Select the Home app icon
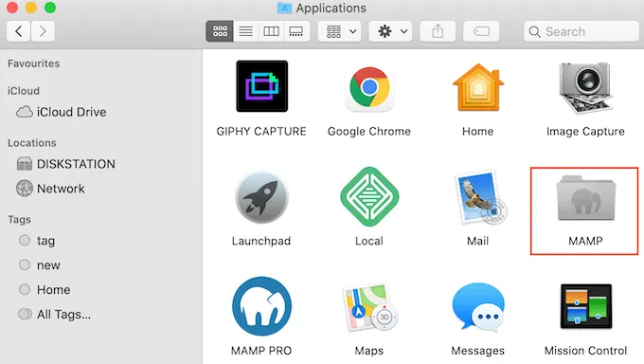 tap(477, 87)
